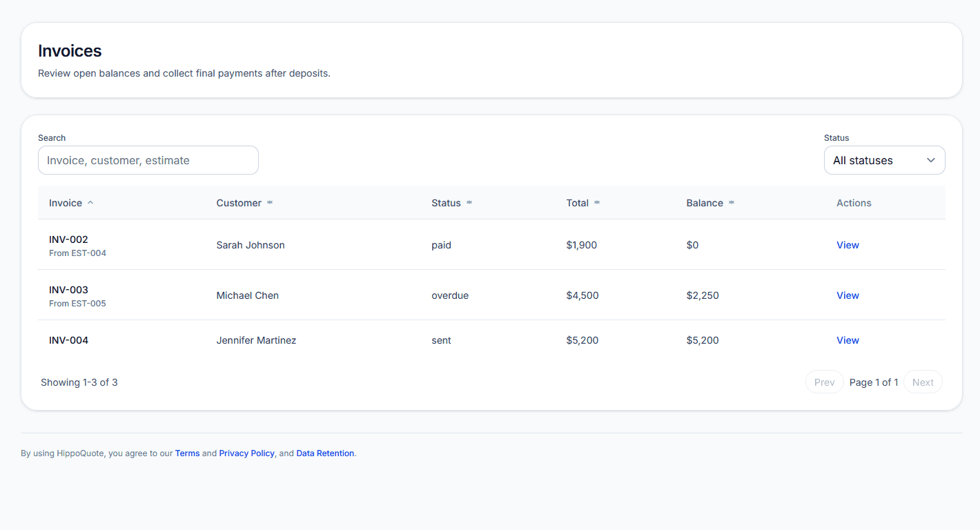The width and height of the screenshot is (980, 530).
Task: Click the Status column sort icon
Action: point(469,203)
